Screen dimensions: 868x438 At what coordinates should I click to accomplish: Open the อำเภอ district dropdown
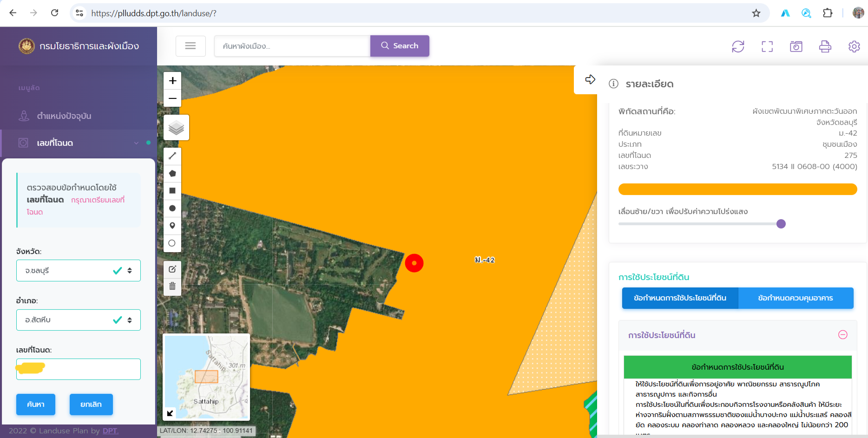tap(79, 320)
